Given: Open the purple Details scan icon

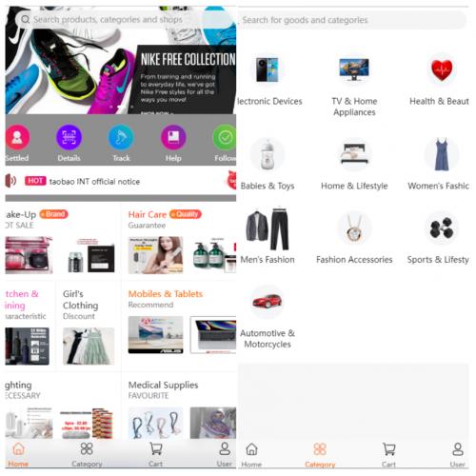Looking at the screenshot, I should [69, 138].
